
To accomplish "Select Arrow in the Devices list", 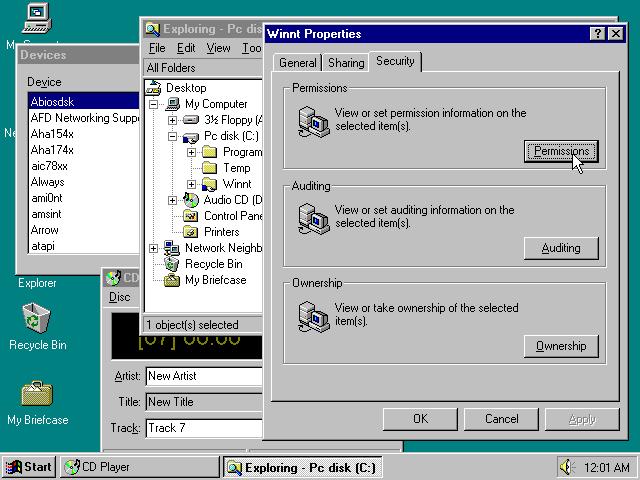I will point(84,230).
